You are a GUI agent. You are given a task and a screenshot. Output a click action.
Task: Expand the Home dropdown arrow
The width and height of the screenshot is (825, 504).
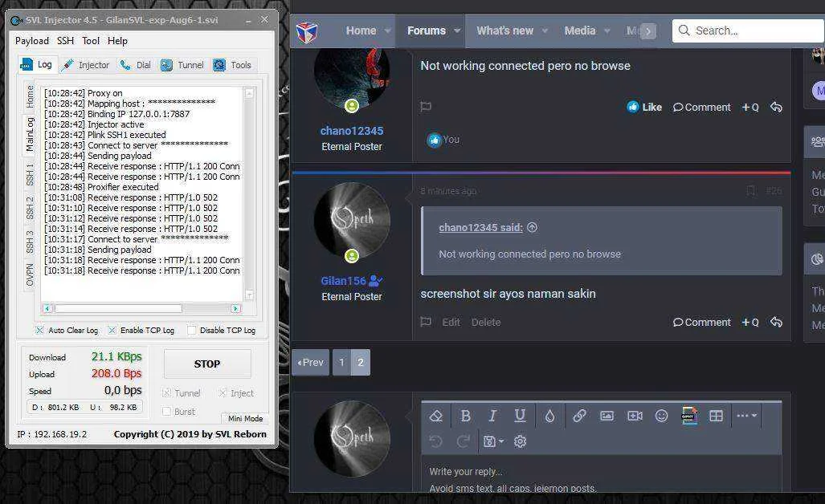pos(388,31)
